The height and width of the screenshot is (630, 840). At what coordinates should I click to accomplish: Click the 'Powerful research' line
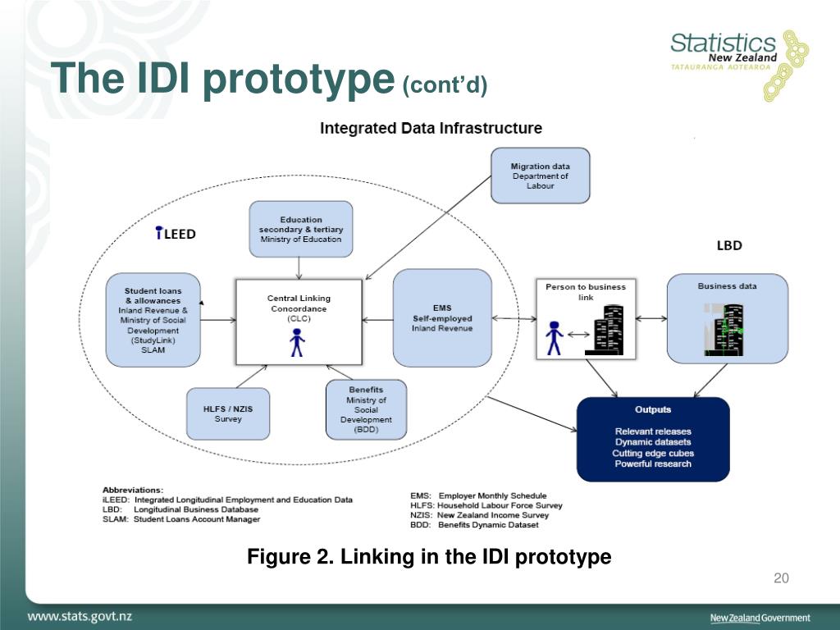click(x=653, y=464)
